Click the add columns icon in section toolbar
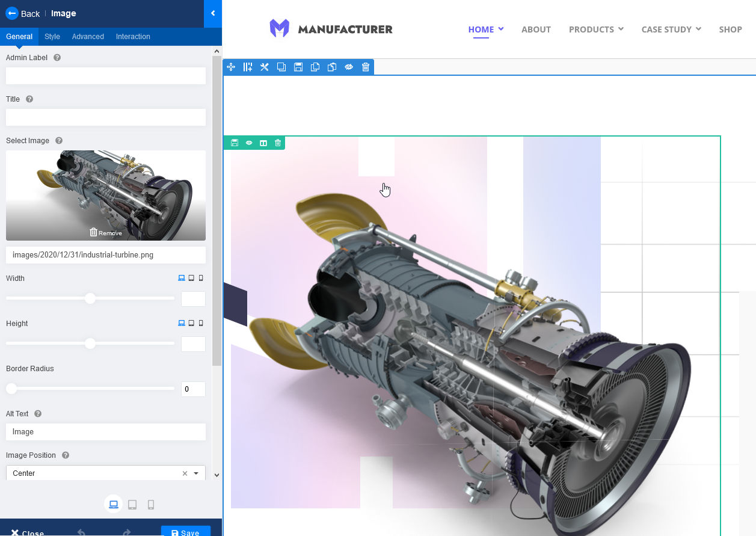This screenshot has width=756, height=536. click(248, 67)
